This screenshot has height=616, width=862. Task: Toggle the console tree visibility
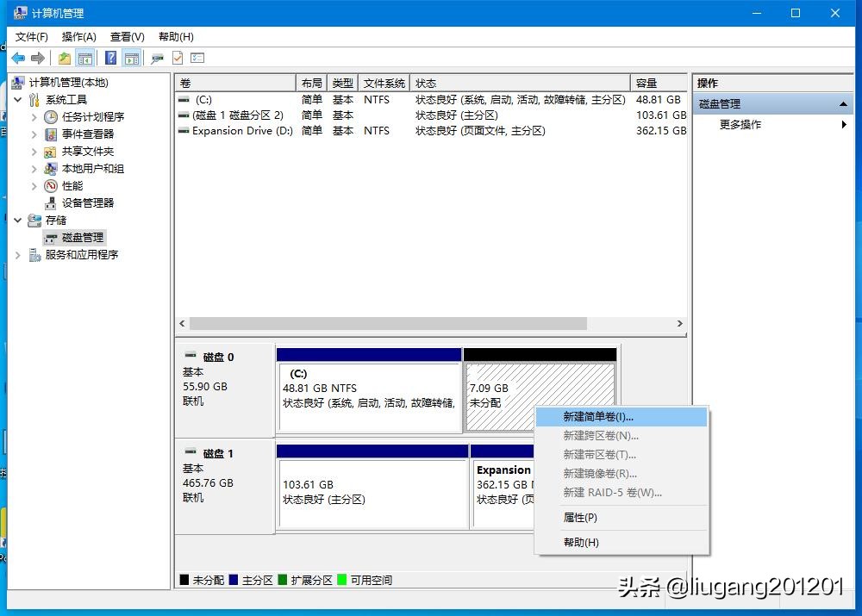(x=84, y=58)
